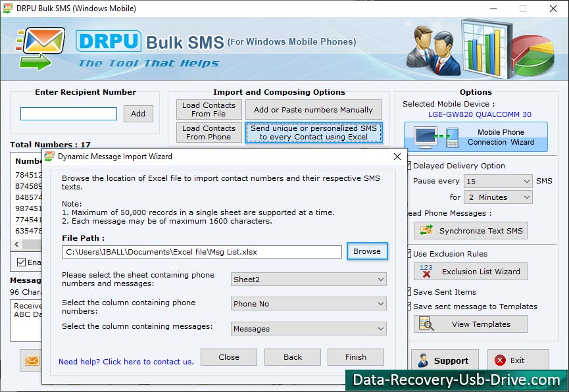This screenshot has height=392, width=569.
Task: Click the Browse button
Action: click(367, 251)
